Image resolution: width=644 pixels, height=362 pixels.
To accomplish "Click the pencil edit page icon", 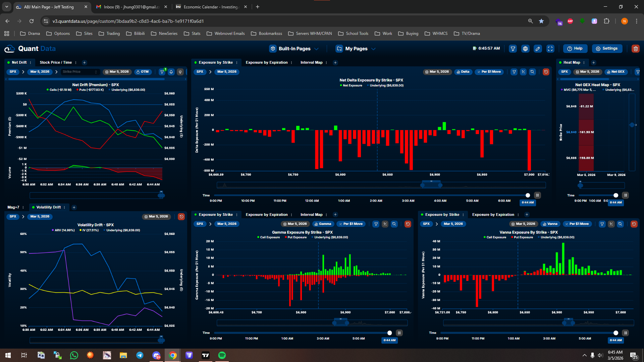I will click(x=538, y=49).
